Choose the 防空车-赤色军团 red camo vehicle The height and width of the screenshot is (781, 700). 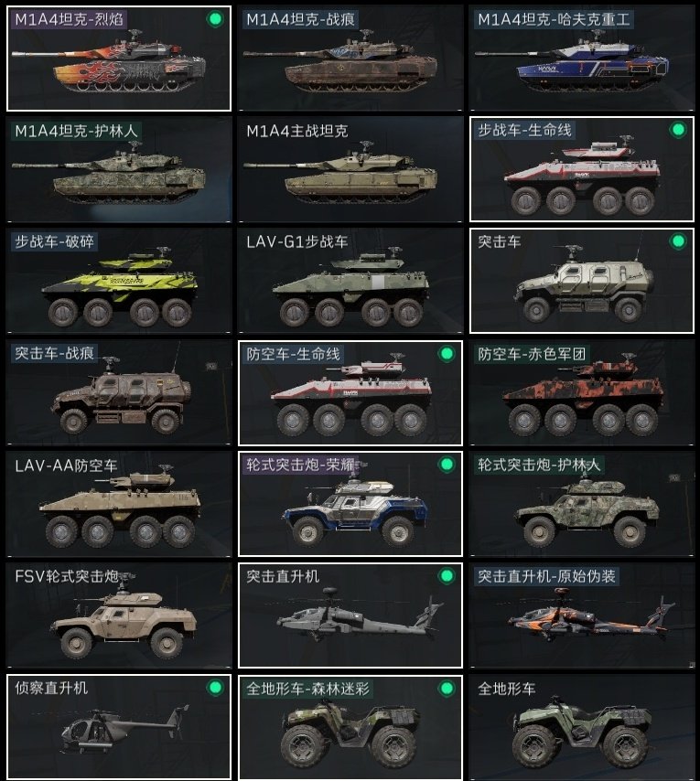click(x=581, y=392)
